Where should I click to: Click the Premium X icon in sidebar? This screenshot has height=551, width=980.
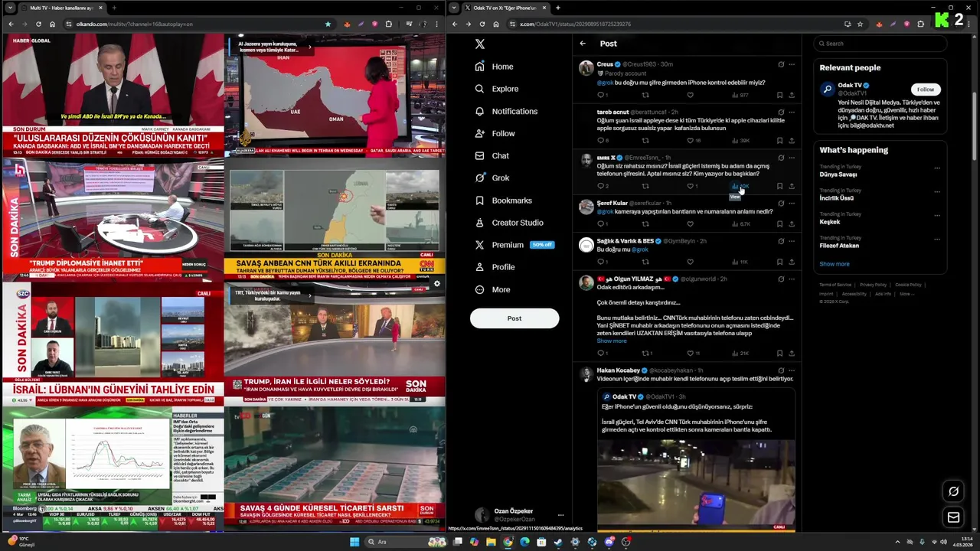point(479,245)
